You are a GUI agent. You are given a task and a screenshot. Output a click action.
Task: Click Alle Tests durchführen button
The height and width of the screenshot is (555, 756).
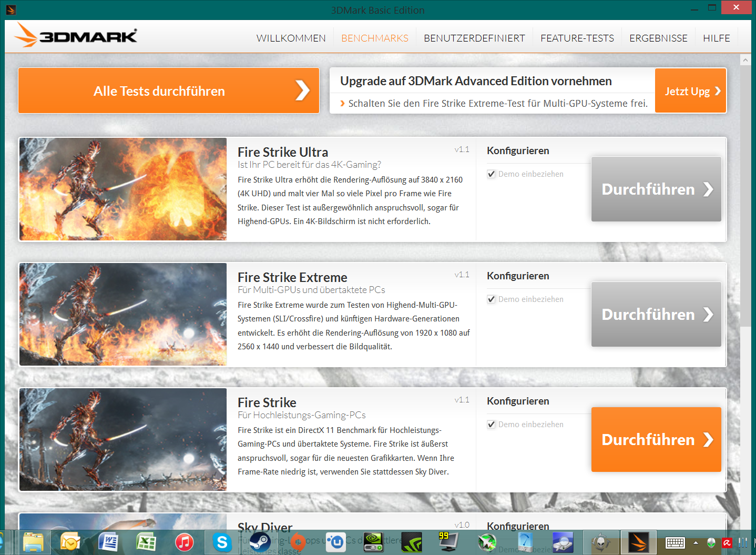tap(169, 90)
